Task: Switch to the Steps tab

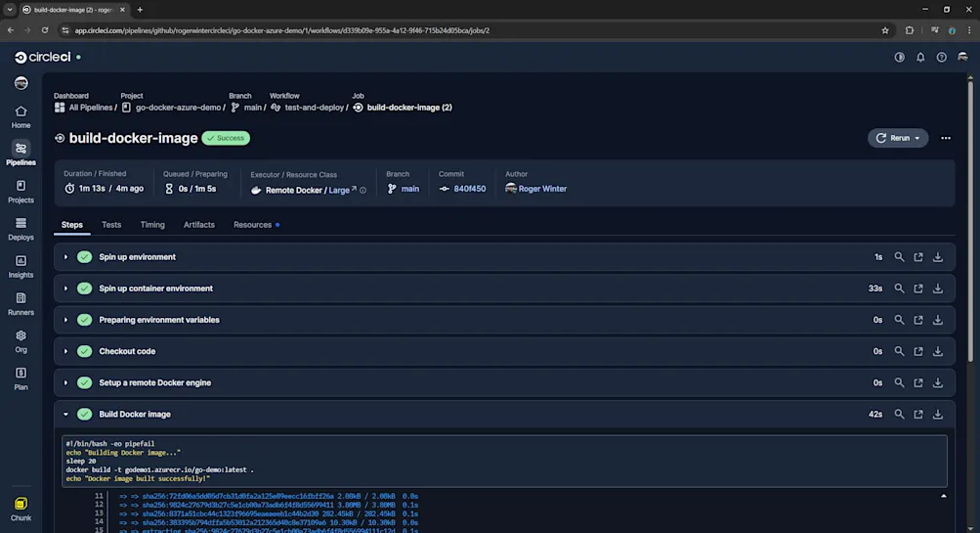Action: point(72,225)
